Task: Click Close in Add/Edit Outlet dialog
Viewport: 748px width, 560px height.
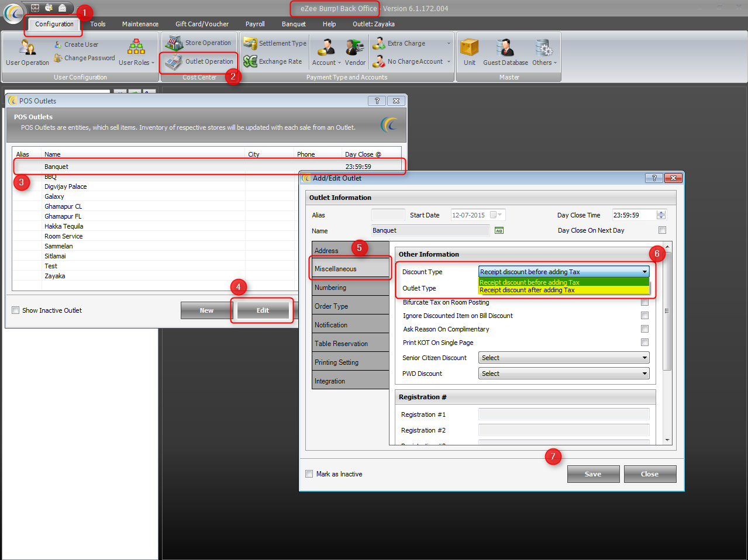Action: pyautogui.click(x=650, y=474)
